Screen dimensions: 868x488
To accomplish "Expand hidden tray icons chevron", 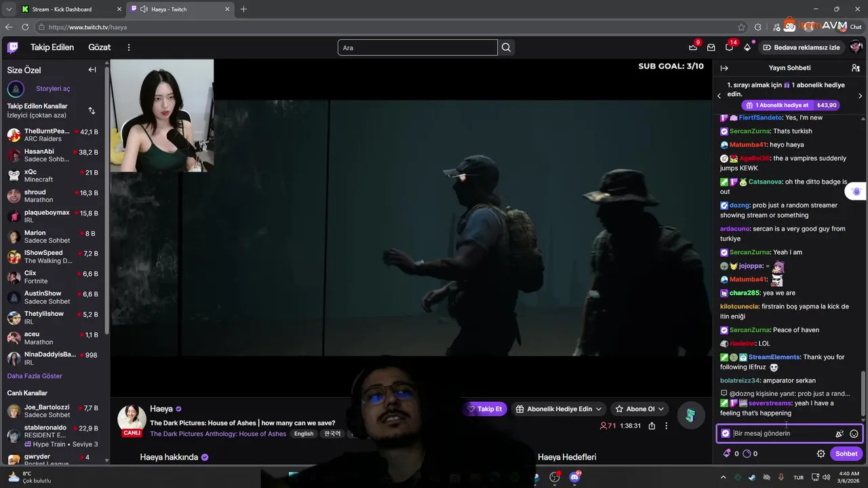I will pos(724,477).
